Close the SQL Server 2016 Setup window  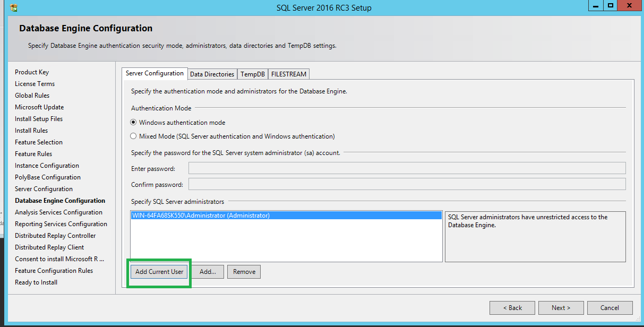click(x=630, y=5)
